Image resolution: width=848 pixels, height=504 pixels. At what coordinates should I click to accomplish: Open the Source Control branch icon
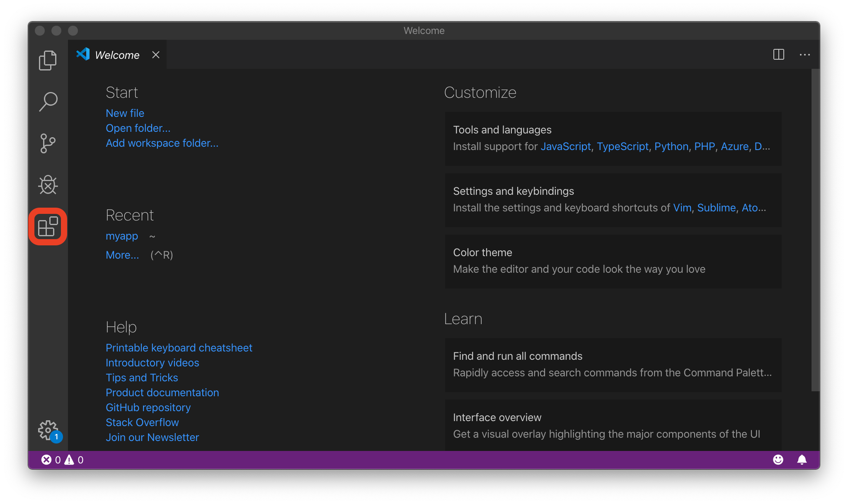48,143
